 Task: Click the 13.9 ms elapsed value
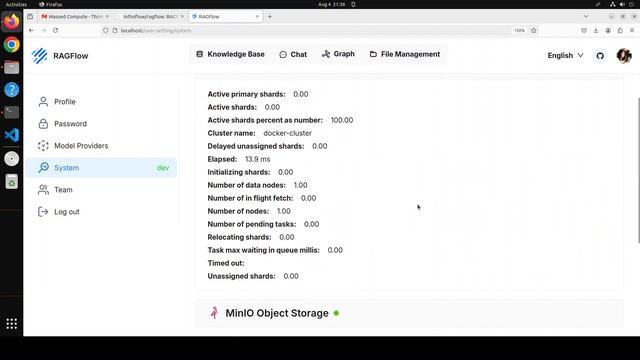click(258, 159)
